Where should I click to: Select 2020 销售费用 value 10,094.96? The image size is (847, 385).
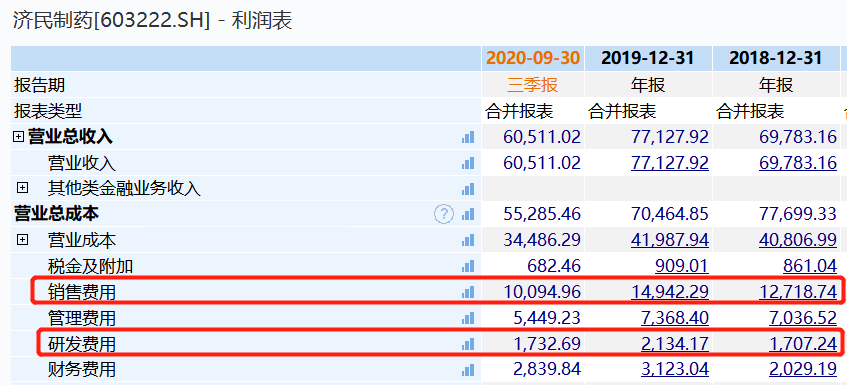tap(542, 292)
